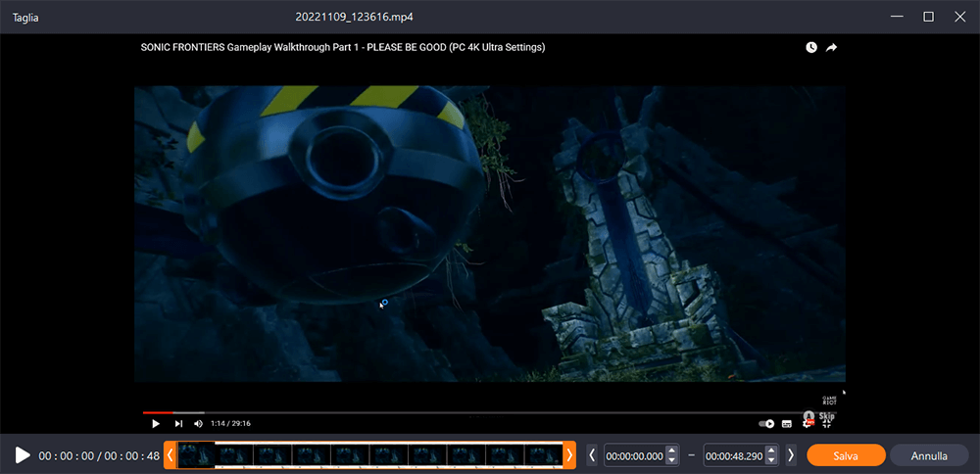
Task: Click the start time field 00:00:00.000
Action: (x=634, y=456)
